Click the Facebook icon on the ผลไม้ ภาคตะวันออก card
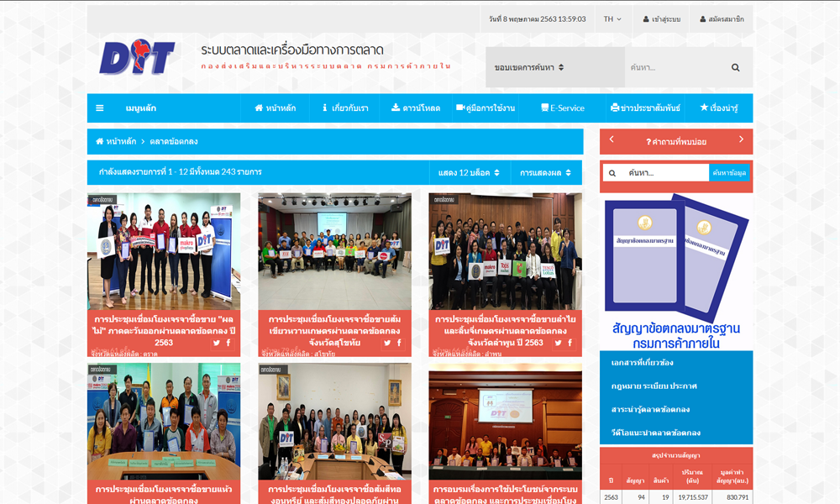840x504 pixels. pos(228,343)
